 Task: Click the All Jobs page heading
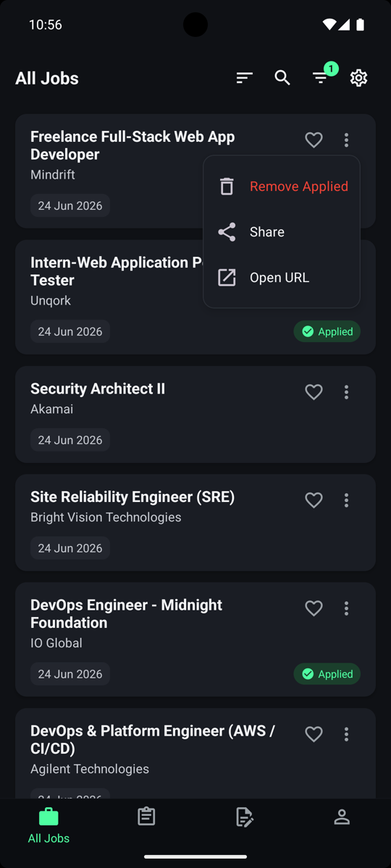click(47, 78)
